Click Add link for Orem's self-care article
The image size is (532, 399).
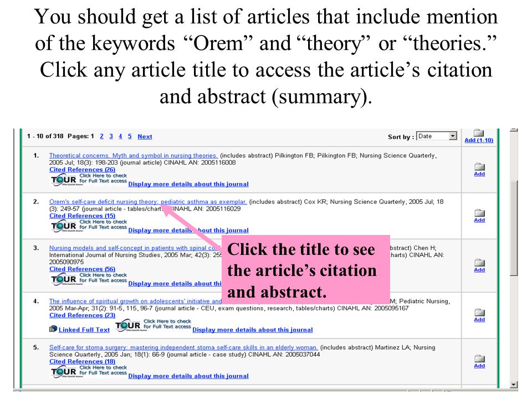pyautogui.click(x=479, y=220)
